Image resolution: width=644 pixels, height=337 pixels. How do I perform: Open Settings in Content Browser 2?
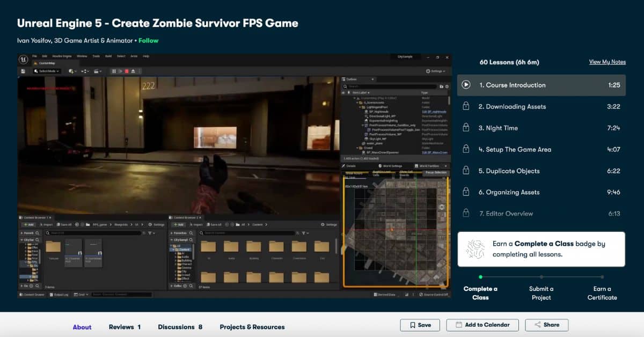(x=330, y=225)
